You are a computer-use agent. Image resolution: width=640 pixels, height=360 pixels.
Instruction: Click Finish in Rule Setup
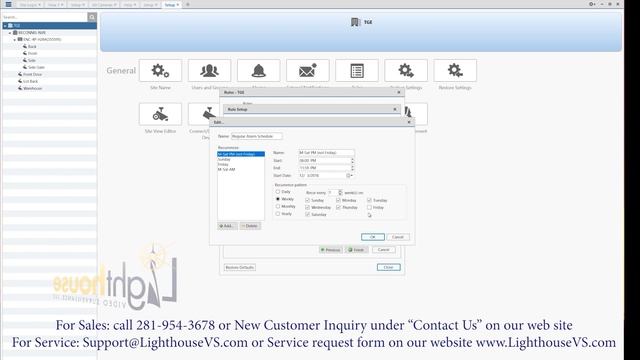(356, 250)
